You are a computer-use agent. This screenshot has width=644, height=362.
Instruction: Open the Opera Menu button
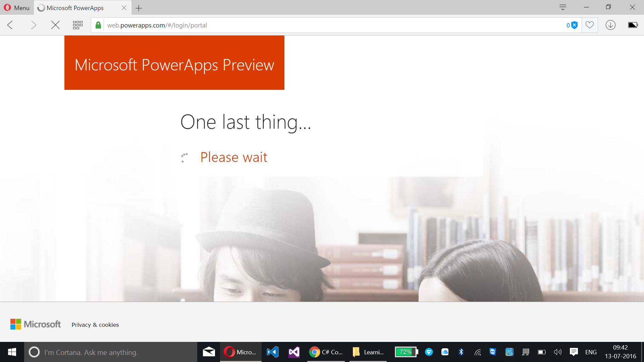(16, 7)
